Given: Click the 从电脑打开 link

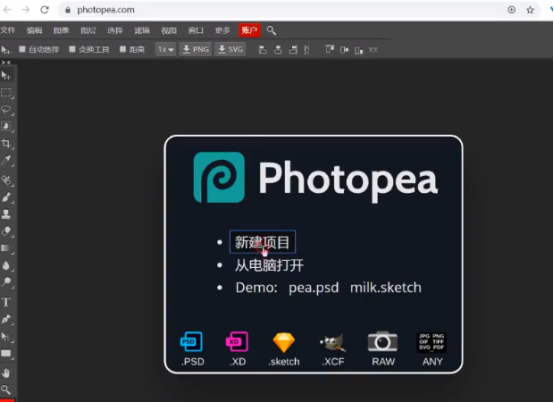Looking at the screenshot, I should point(269,265).
